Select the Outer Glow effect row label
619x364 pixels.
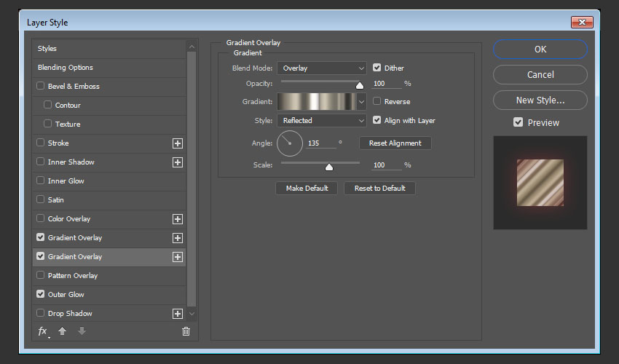pyautogui.click(x=66, y=295)
